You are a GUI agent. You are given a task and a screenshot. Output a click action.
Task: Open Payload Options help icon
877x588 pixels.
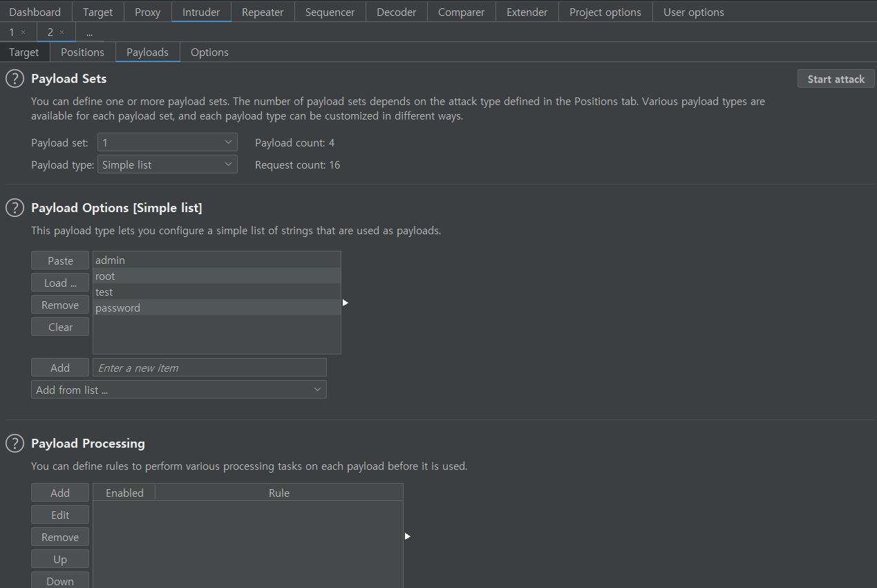15,207
